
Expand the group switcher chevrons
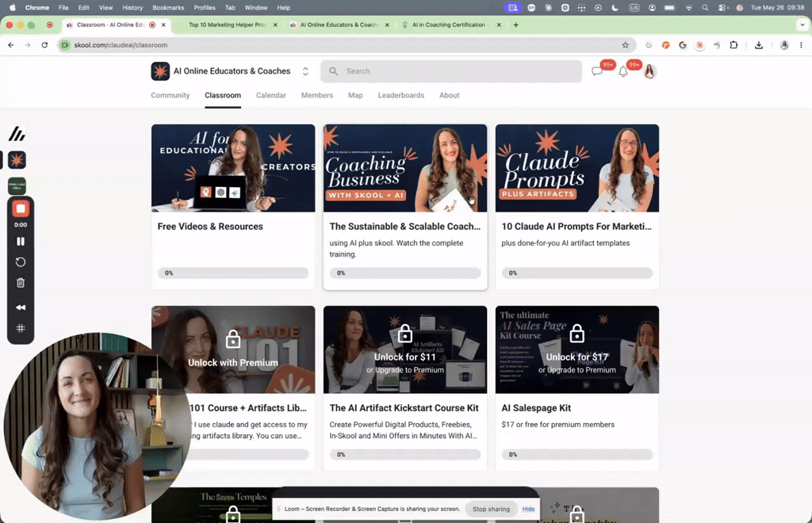(x=305, y=71)
